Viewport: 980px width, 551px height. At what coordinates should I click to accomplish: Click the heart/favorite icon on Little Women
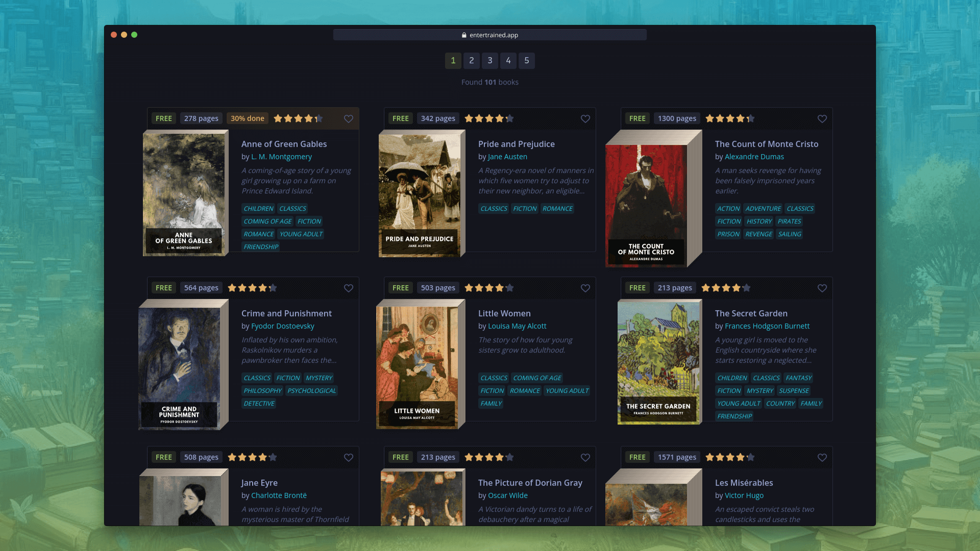[x=585, y=288]
